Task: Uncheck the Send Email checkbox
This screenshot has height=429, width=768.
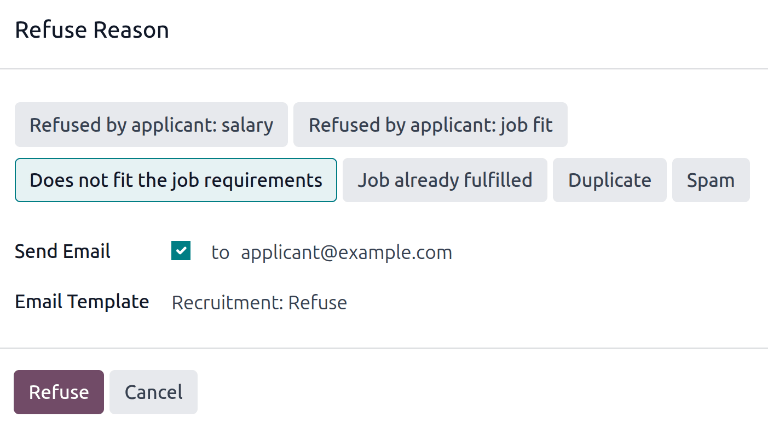Action: 181,252
